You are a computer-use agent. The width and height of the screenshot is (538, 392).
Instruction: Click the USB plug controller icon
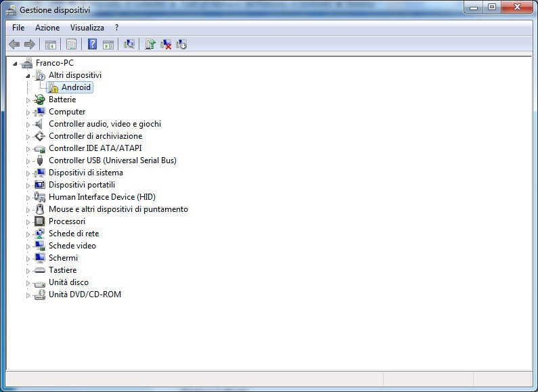coord(40,160)
